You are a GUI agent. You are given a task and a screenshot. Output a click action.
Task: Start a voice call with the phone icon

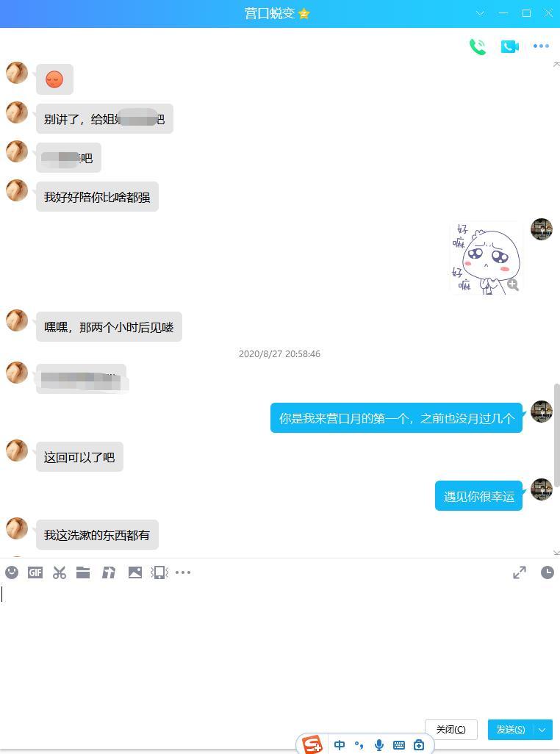[478, 46]
